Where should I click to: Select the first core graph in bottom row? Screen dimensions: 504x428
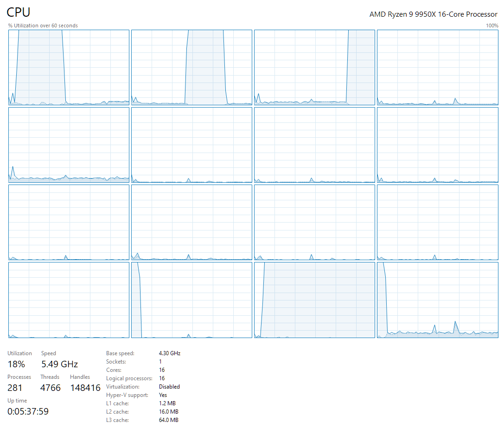point(69,300)
